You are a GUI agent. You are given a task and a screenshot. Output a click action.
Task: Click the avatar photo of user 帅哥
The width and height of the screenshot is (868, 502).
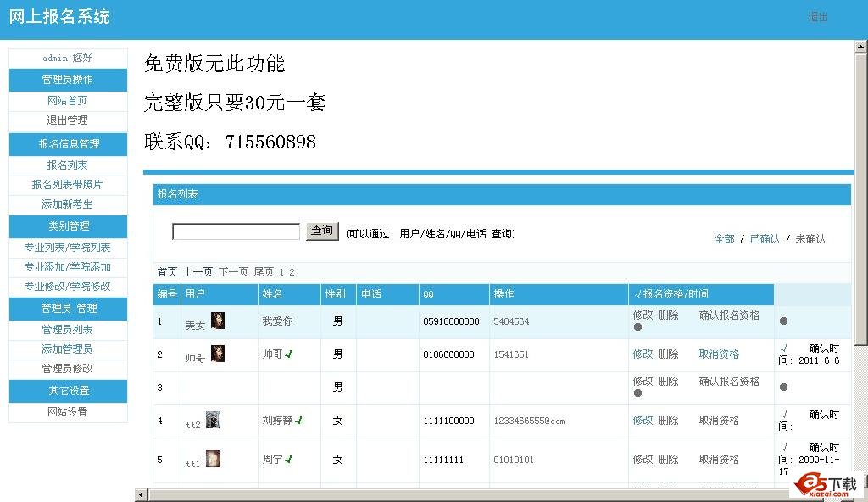[x=218, y=354]
